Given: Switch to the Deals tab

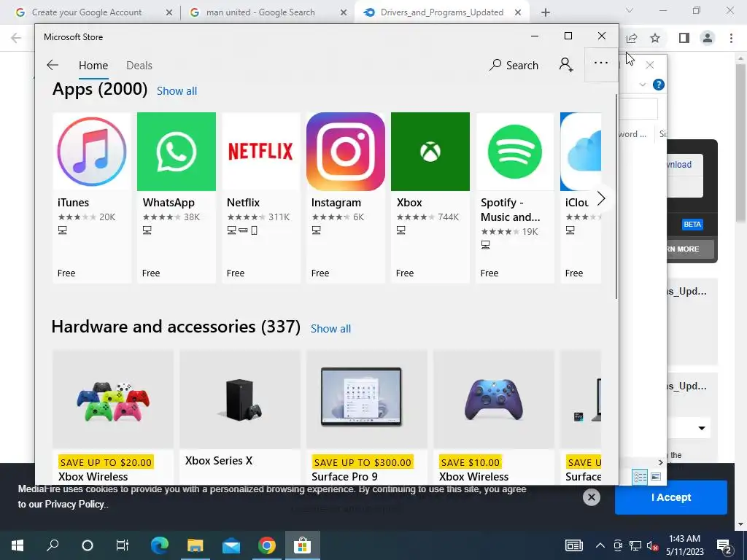Looking at the screenshot, I should [x=139, y=66].
